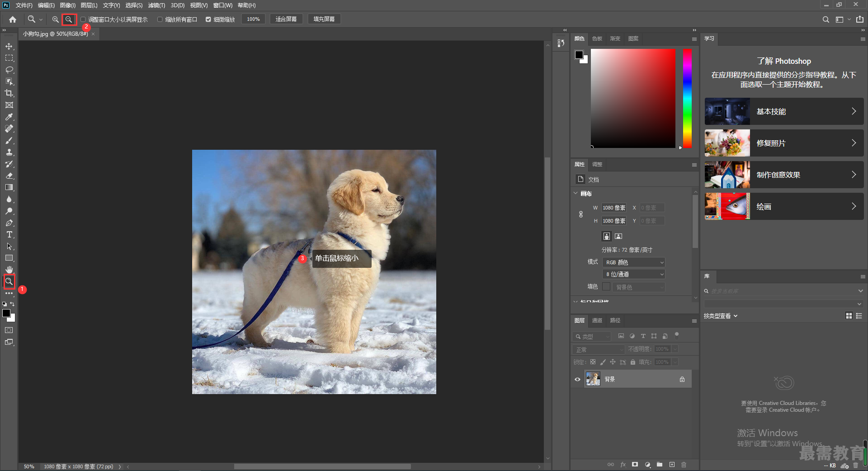Screen dimensions: 868x471
Task: Set canvas to landscape orientation
Action: pos(618,236)
